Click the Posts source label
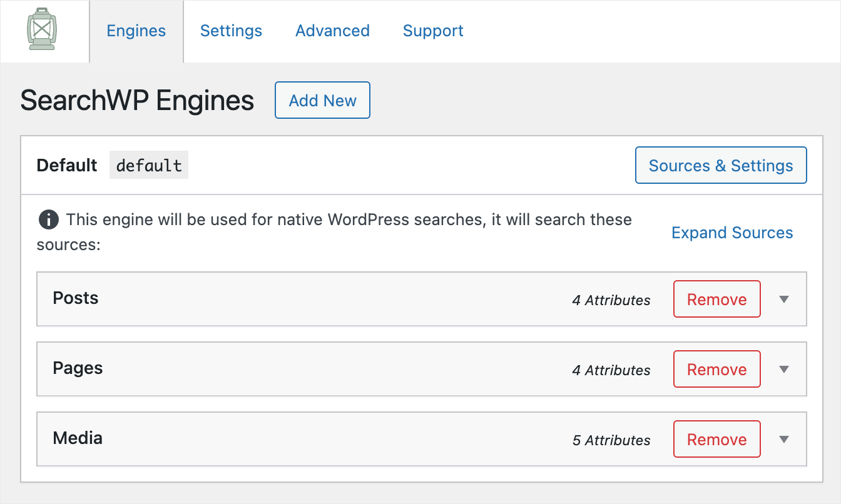841x504 pixels. 76,298
